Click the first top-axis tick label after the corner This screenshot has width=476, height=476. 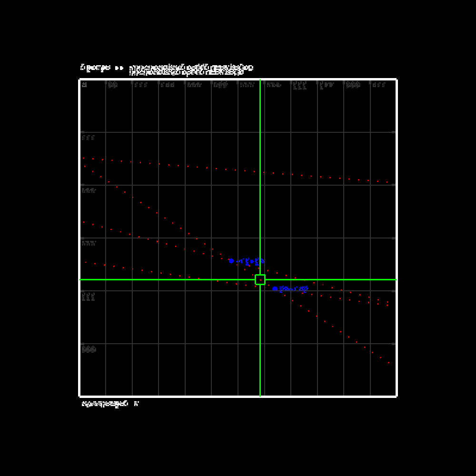[112, 85]
